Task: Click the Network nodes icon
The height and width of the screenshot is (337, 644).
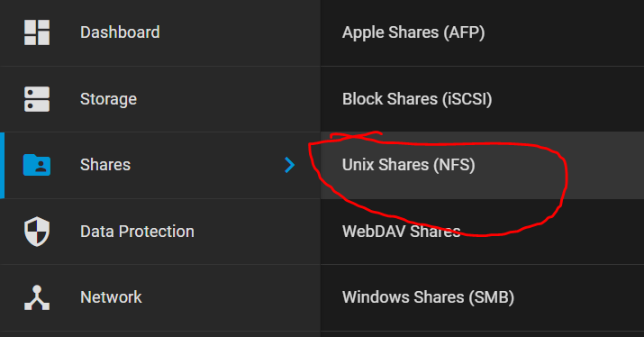Action: tap(37, 297)
